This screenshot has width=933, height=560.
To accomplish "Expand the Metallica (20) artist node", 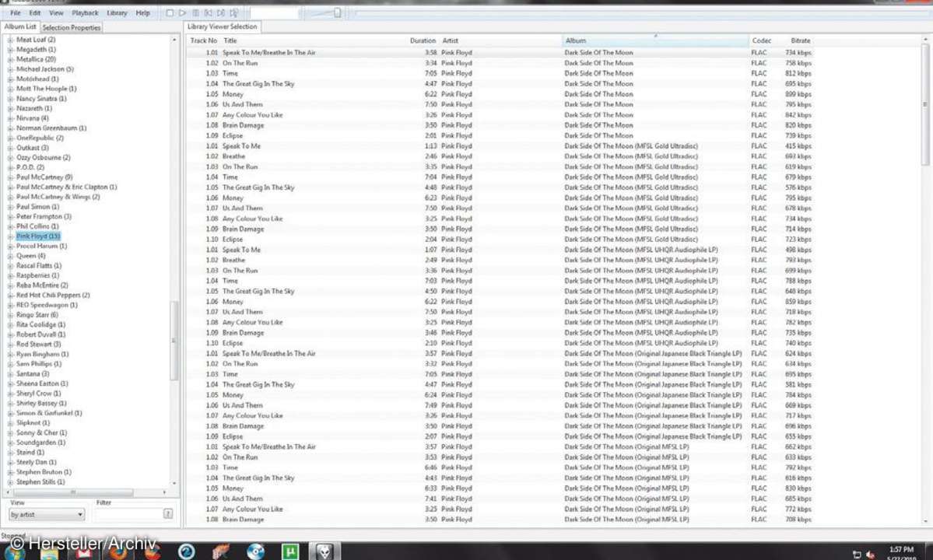I will 10,59.
